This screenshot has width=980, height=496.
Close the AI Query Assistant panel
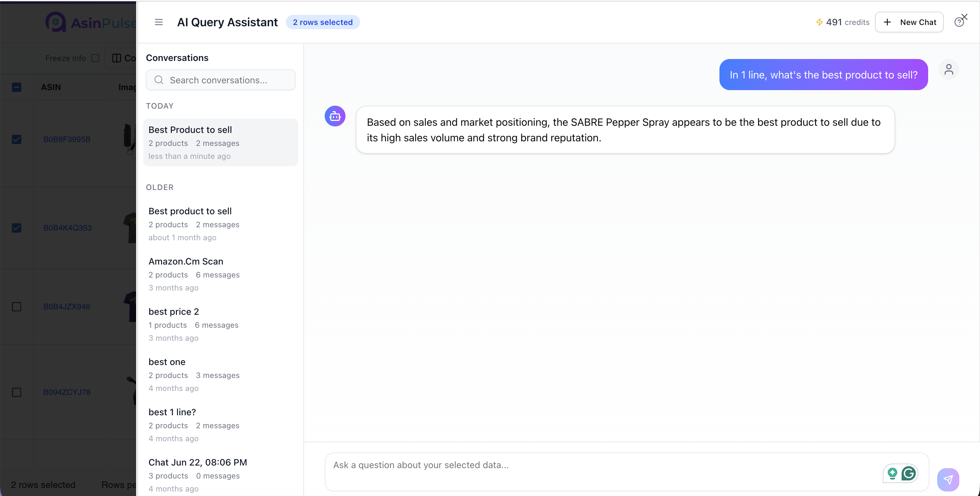pyautogui.click(x=964, y=17)
